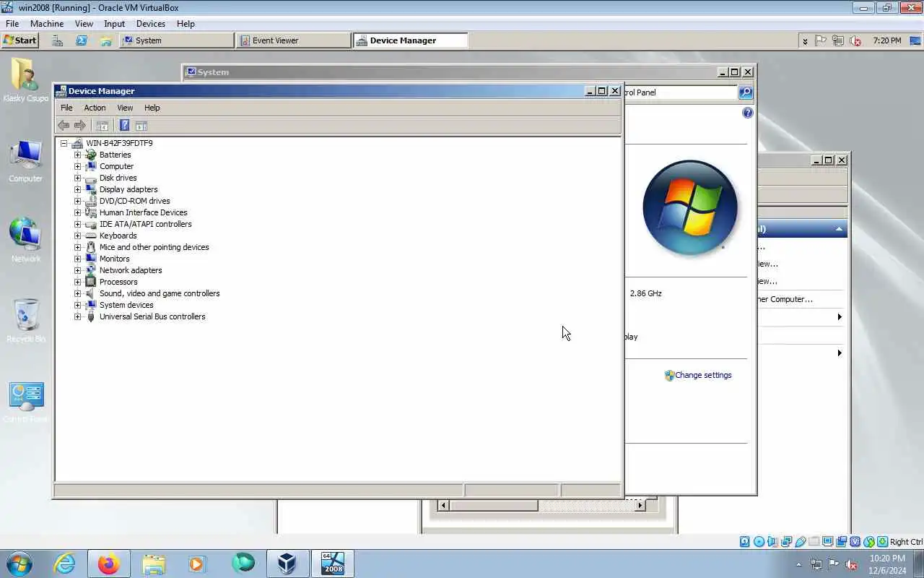Image resolution: width=924 pixels, height=578 pixels.
Task: Click the guest clock showing 7:20 PM
Action: (x=886, y=40)
